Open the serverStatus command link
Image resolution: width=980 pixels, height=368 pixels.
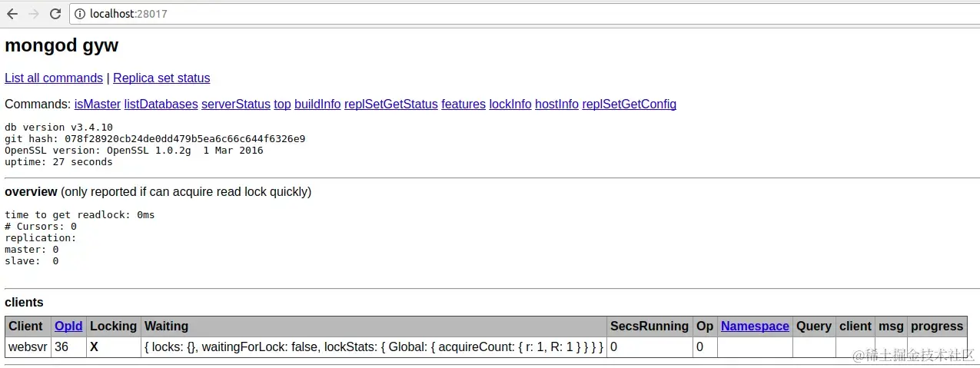coord(236,104)
